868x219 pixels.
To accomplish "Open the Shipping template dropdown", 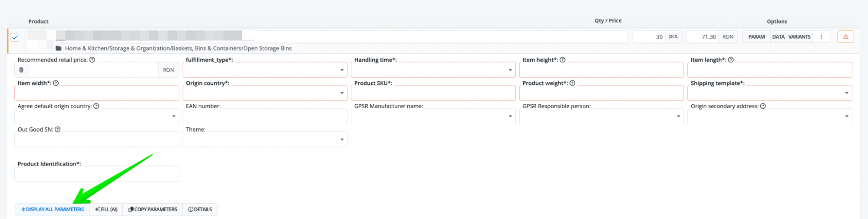I will coord(769,93).
